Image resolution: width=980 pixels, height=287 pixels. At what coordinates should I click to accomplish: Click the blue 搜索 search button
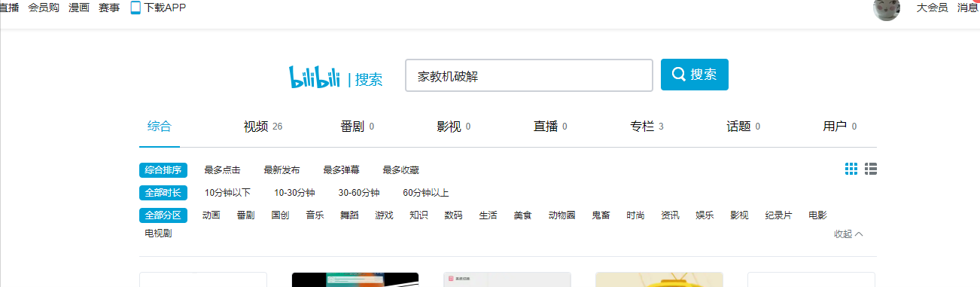(695, 75)
